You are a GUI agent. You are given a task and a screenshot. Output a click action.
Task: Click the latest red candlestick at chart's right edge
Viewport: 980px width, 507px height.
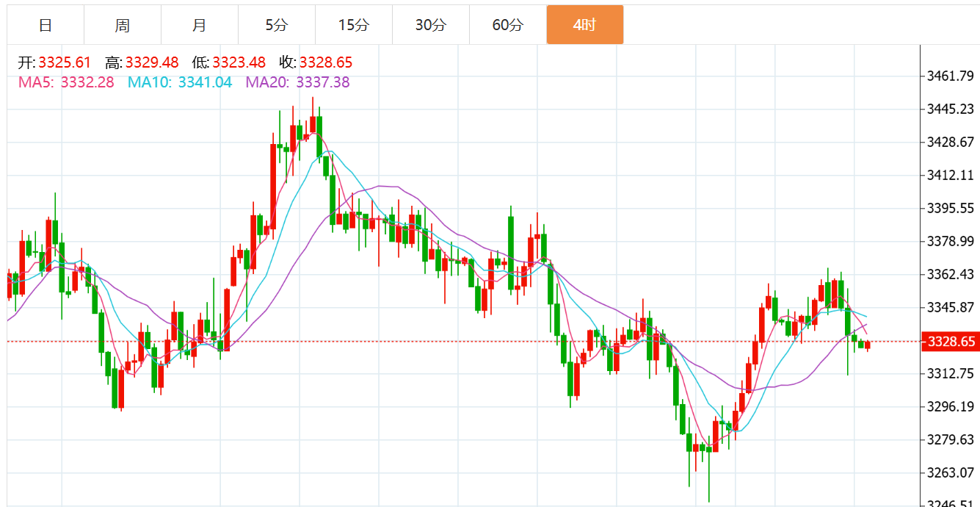tap(868, 345)
